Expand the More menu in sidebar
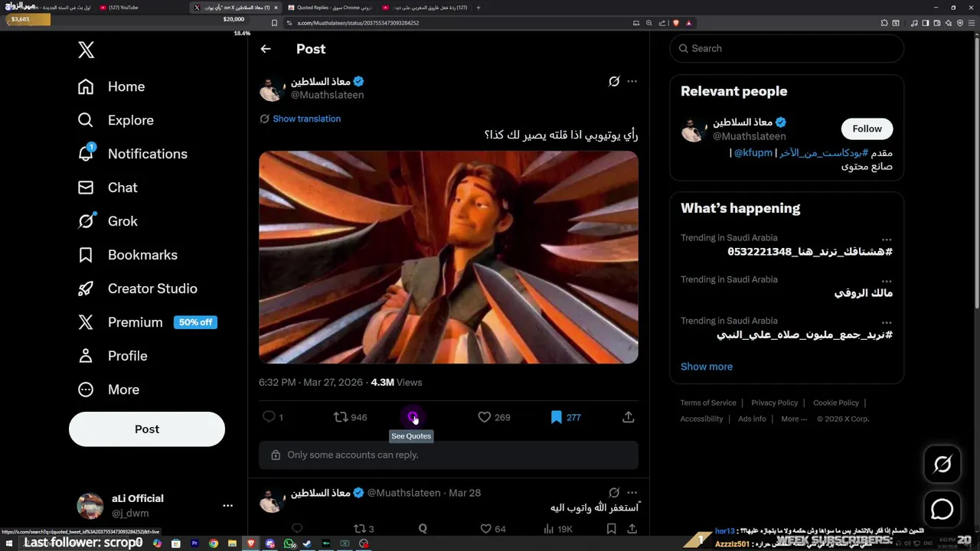The height and width of the screenshot is (551, 980). click(108, 390)
